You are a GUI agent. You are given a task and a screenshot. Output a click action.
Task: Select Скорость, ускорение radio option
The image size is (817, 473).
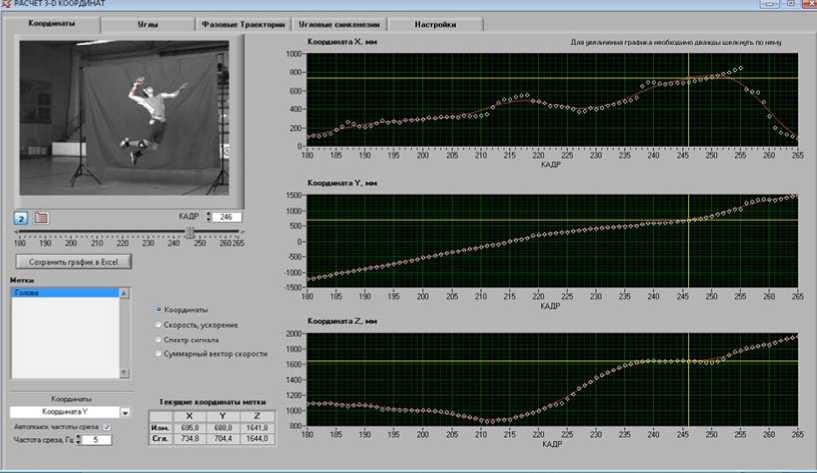click(159, 324)
